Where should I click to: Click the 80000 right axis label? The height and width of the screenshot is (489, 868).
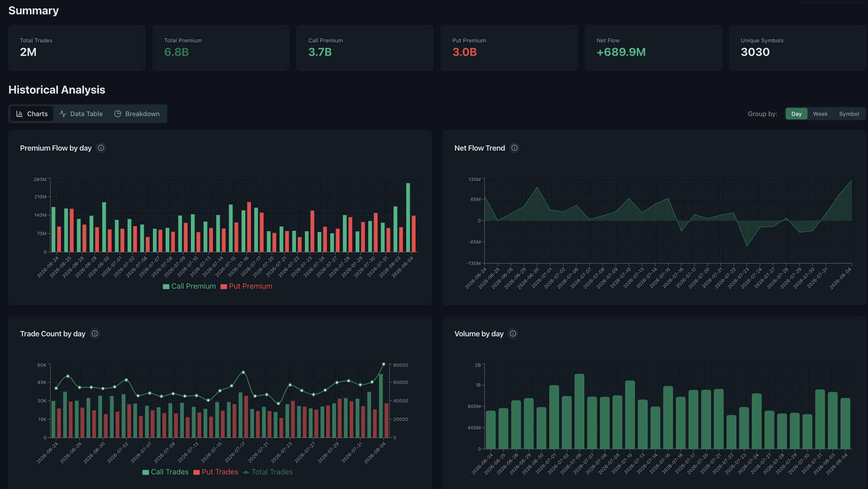click(401, 365)
